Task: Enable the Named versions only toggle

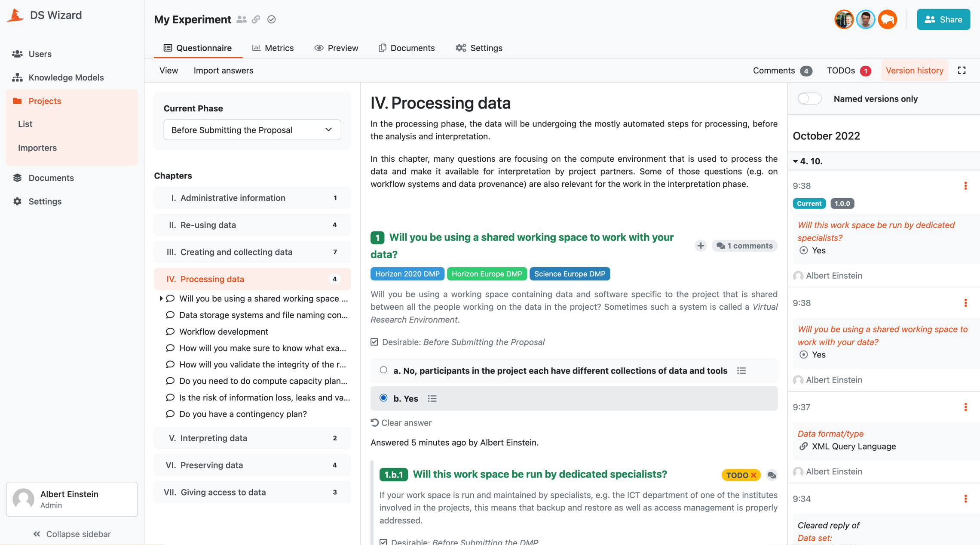Action: tap(809, 99)
